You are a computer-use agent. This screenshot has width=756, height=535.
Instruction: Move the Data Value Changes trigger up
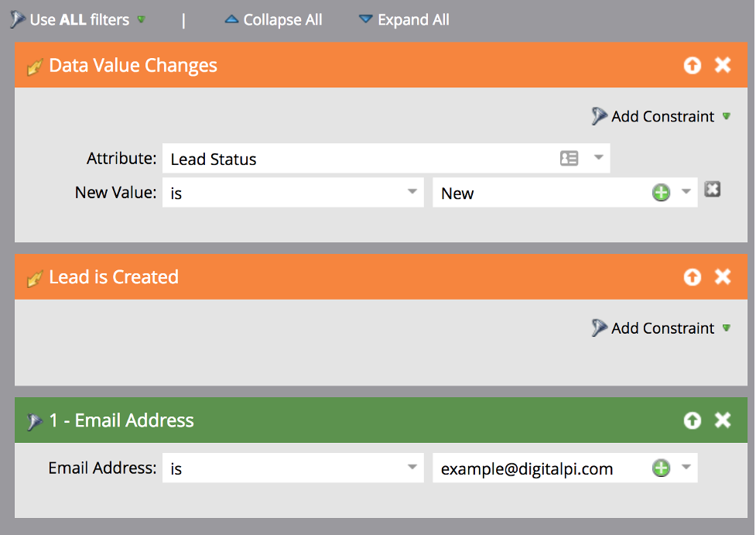coord(693,66)
